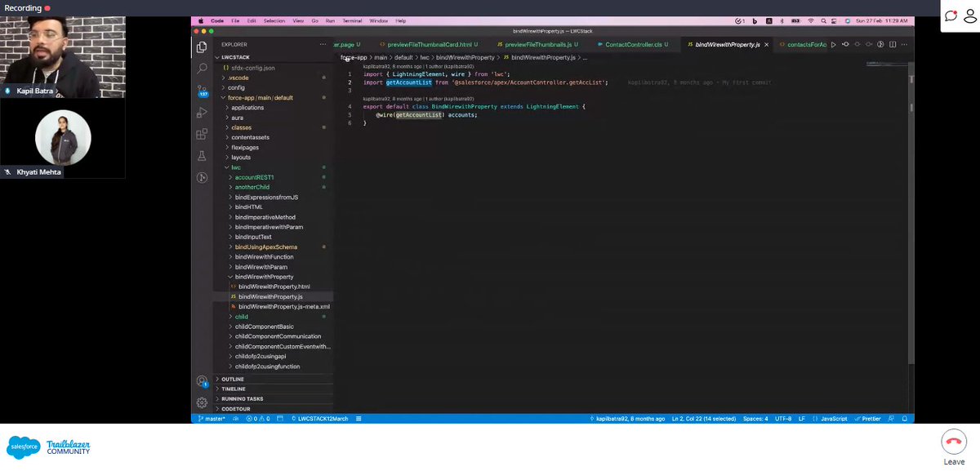Open the meeting chat icon
The height and width of the screenshot is (471, 980).
point(951,16)
